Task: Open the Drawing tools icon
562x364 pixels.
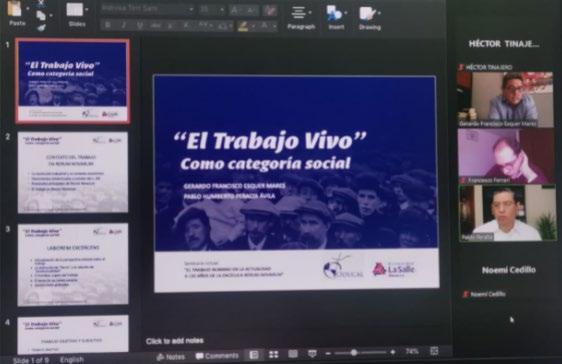Action: click(x=367, y=14)
